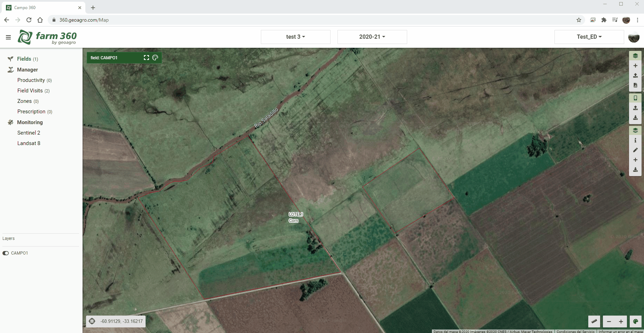
Task: Click Condiciones del Servicio link
Action: click(575, 331)
